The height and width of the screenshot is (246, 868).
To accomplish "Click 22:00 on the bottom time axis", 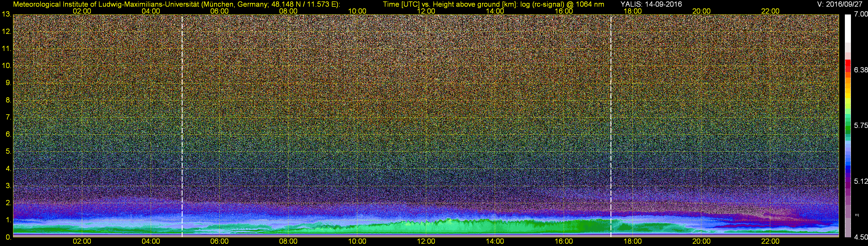I will [x=770, y=242].
